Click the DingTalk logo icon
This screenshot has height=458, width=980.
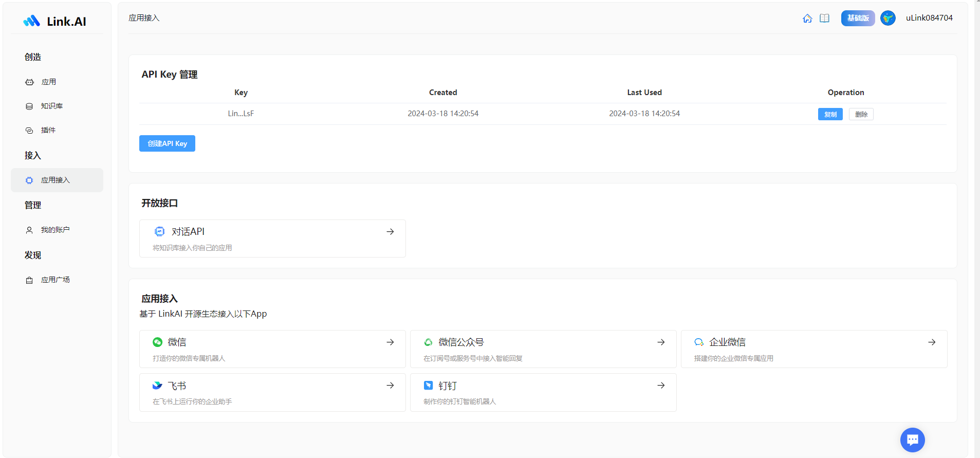(x=428, y=386)
